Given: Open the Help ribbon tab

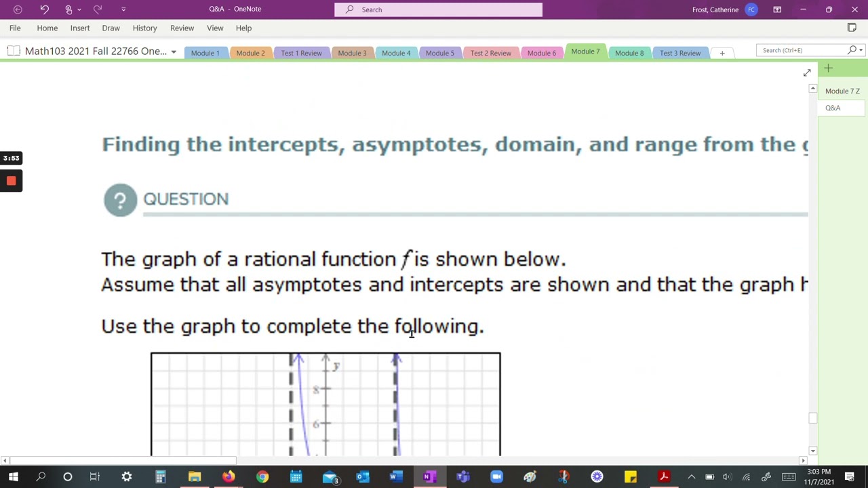Looking at the screenshot, I should point(243,28).
